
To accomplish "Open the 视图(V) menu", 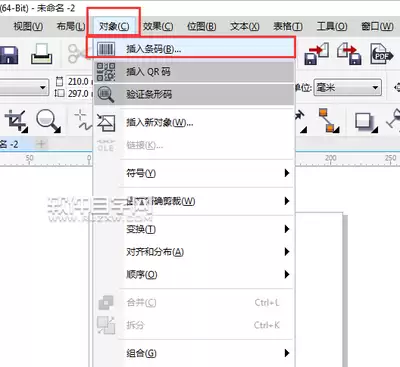I will [28, 26].
